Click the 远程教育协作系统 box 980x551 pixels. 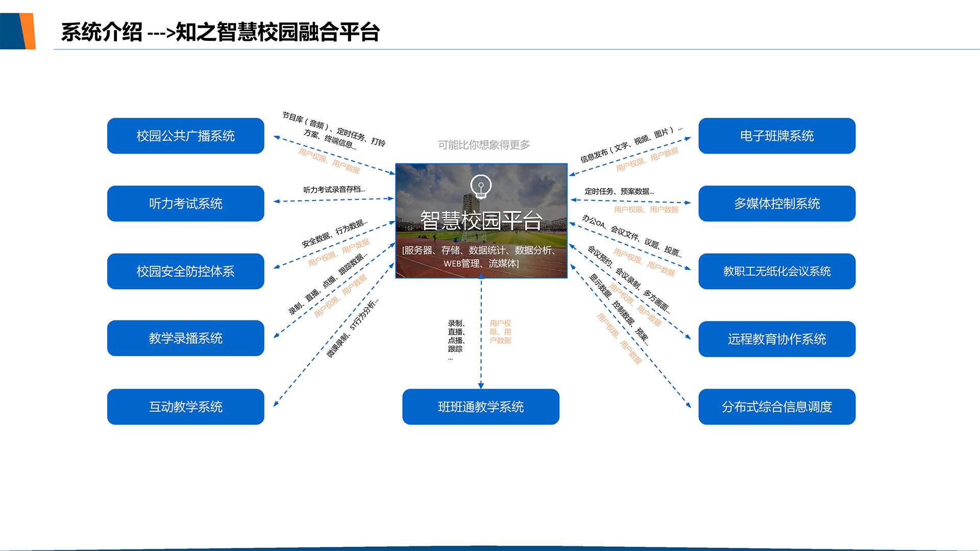click(x=777, y=339)
